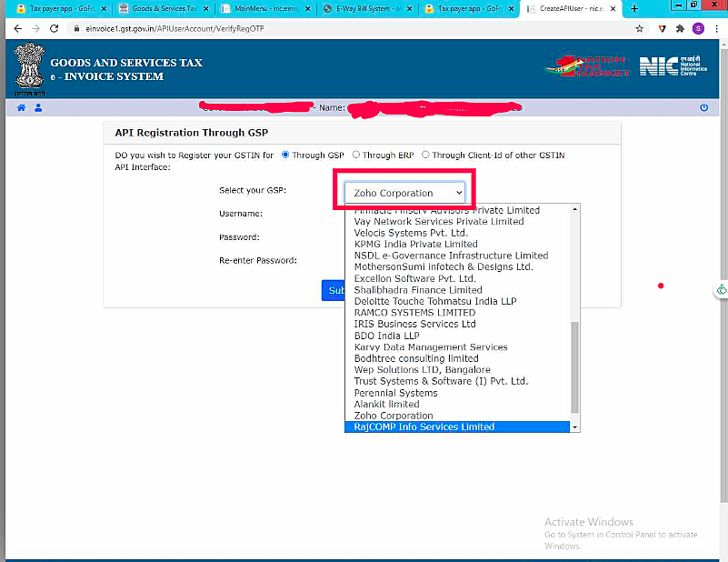Open the Chrome three-dot menu

pyautogui.click(x=717, y=29)
